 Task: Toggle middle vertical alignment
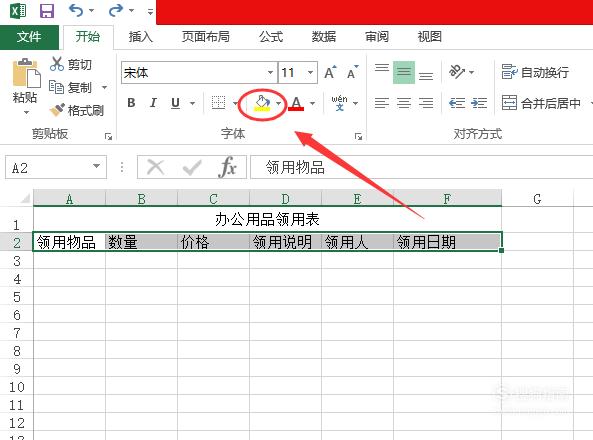(404, 72)
